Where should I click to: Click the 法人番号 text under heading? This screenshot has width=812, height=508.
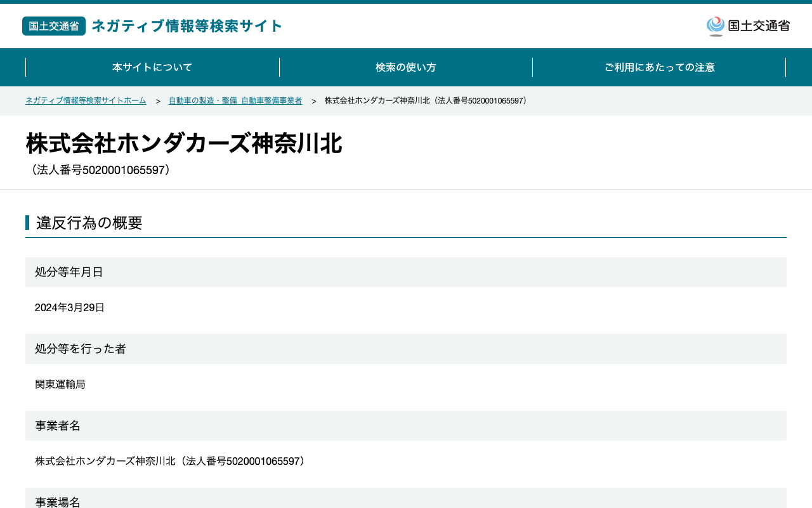pyautogui.click(x=100, y=170)
